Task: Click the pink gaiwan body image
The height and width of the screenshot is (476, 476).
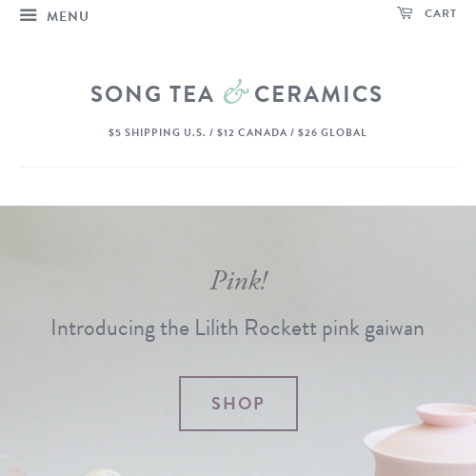Action: point(421,450)
